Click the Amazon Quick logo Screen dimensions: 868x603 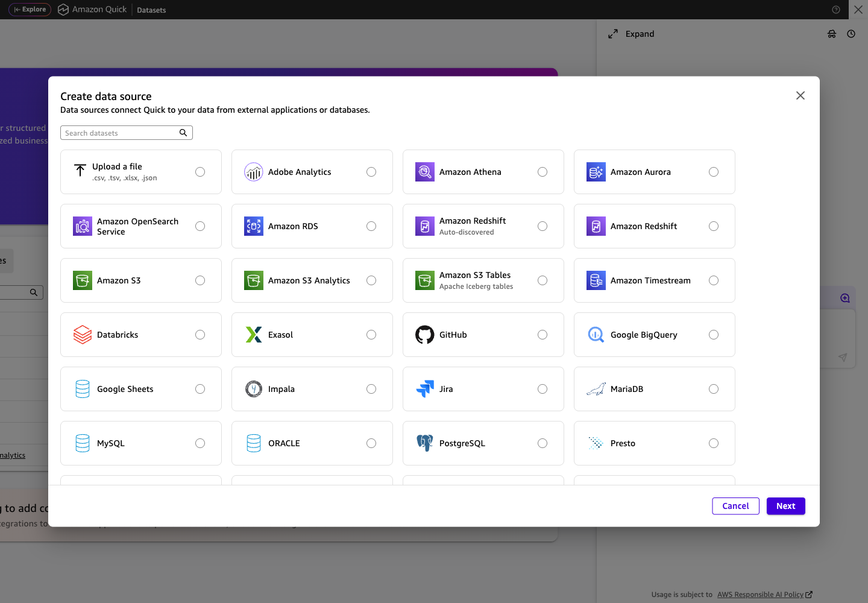92,10
